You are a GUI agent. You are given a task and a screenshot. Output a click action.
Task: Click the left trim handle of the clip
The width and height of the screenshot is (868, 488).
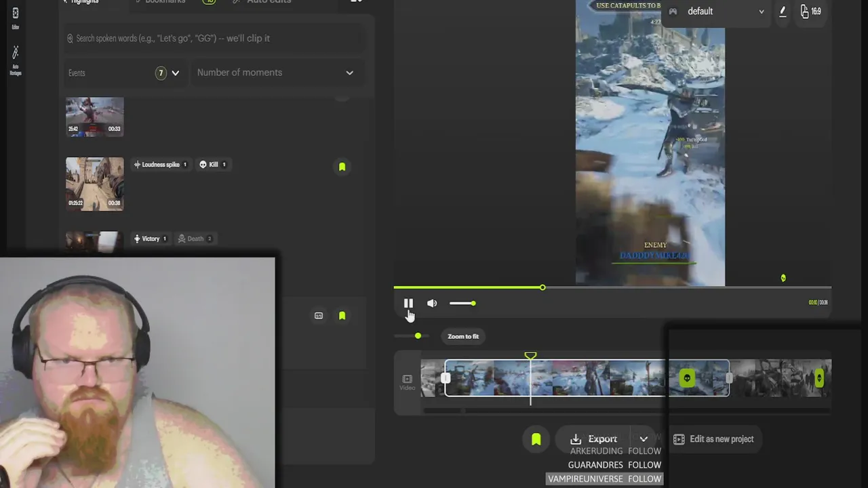tap(446, 378)
